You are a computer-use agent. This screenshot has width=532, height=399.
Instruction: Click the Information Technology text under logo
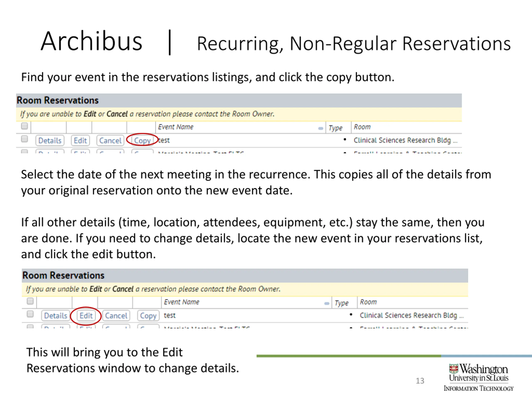[x=479, y=388]
